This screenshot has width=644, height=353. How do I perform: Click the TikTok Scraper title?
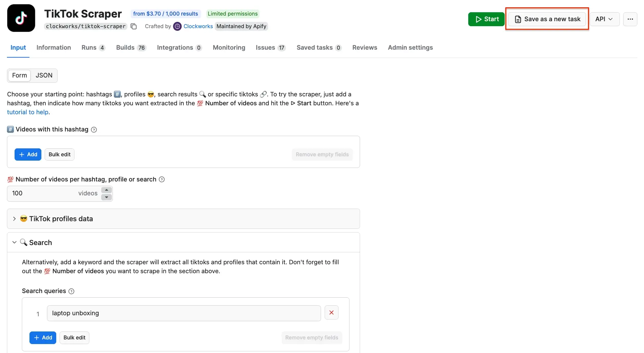point(83,14)
